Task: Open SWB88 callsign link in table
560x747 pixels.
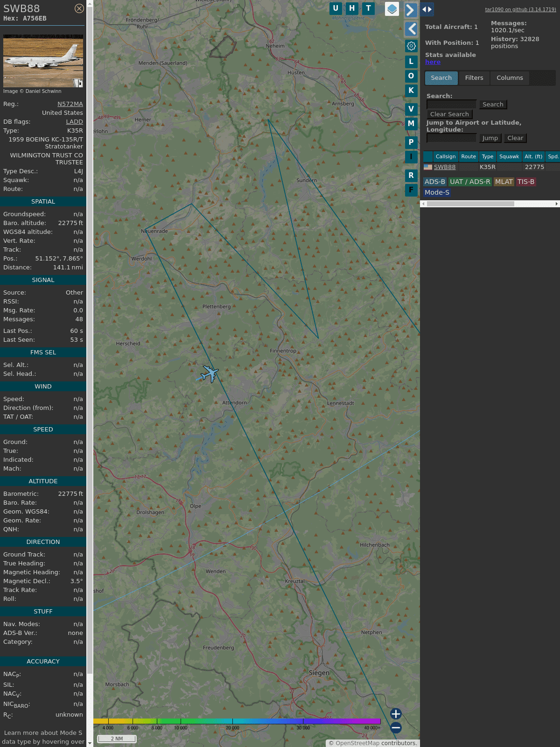Action: 445,167
